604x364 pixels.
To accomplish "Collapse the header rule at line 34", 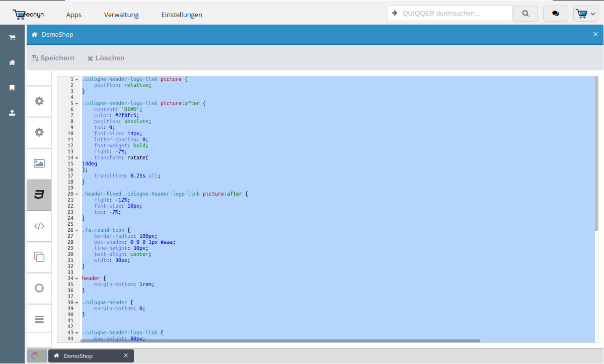I will pos(77,279).
